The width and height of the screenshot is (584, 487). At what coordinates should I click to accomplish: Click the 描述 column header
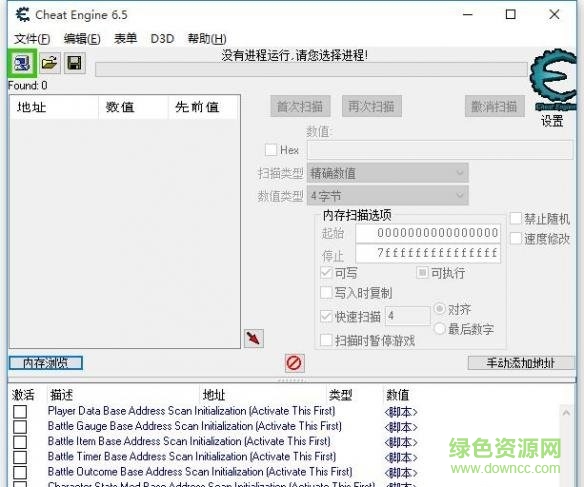pyautogui.click(x=62, y=394)
